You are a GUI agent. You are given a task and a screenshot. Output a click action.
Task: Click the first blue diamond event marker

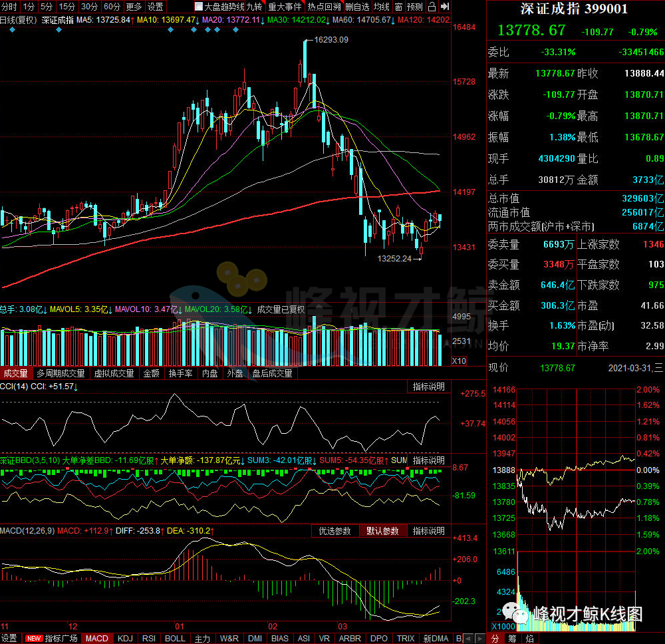[12, 30]
